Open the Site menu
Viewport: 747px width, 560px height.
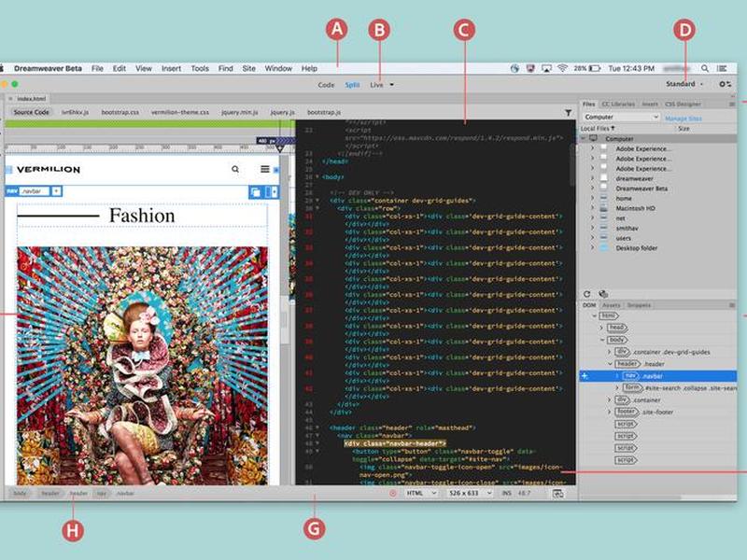(248, 68)
